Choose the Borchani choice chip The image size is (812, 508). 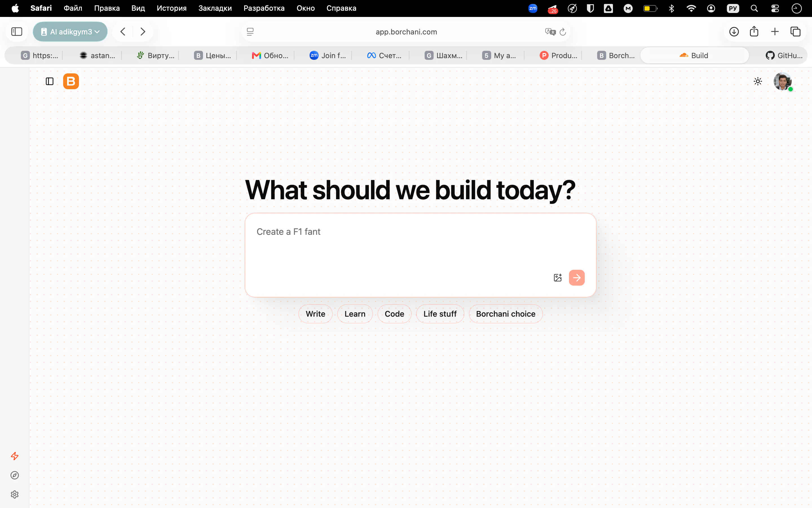pos(506,314)
